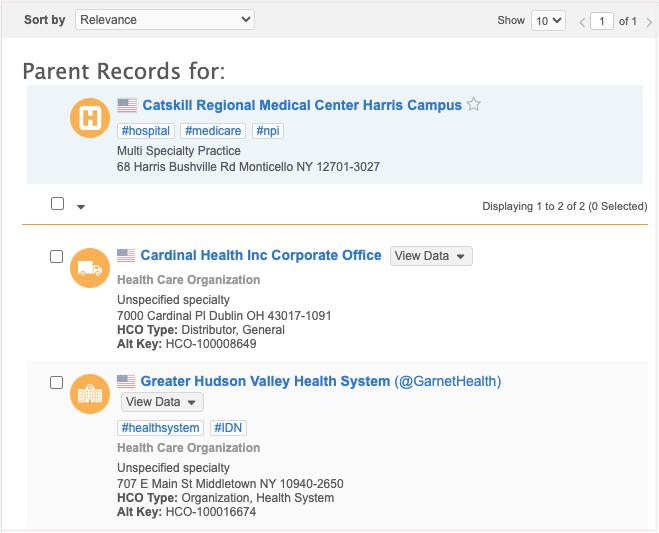
Task: Click the 7000 Cardinal Pl Dublin address
Action: tap(224, 316)
